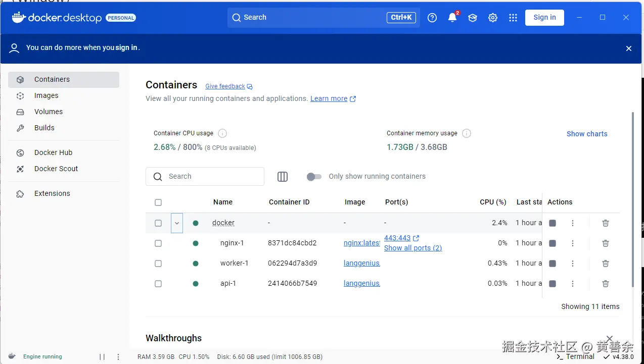Pause the Docker engine in status bar
This screenshot has width=644, height=364.
[102, 357]
